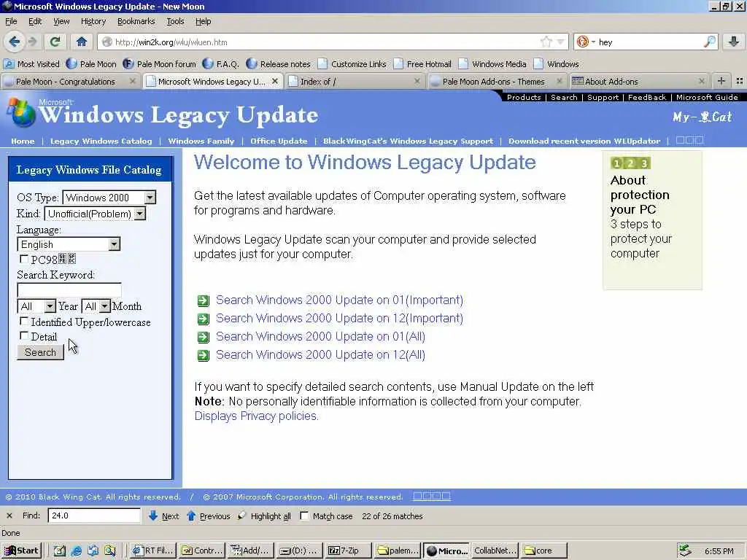Open Search Windows 2000 Update on 12(Important)
The height and width of the screenshot is (560, 747).
[339, 318]
